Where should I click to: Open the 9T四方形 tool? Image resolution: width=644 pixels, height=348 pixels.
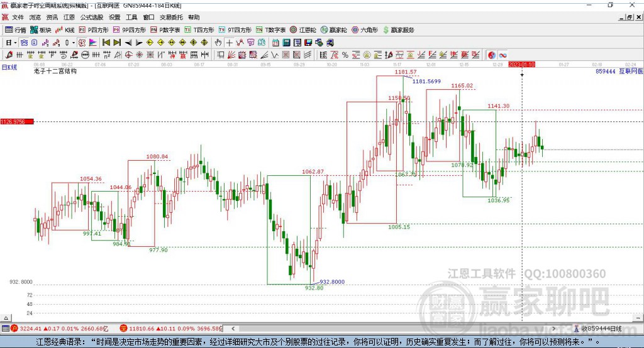(x=235, y=30)
